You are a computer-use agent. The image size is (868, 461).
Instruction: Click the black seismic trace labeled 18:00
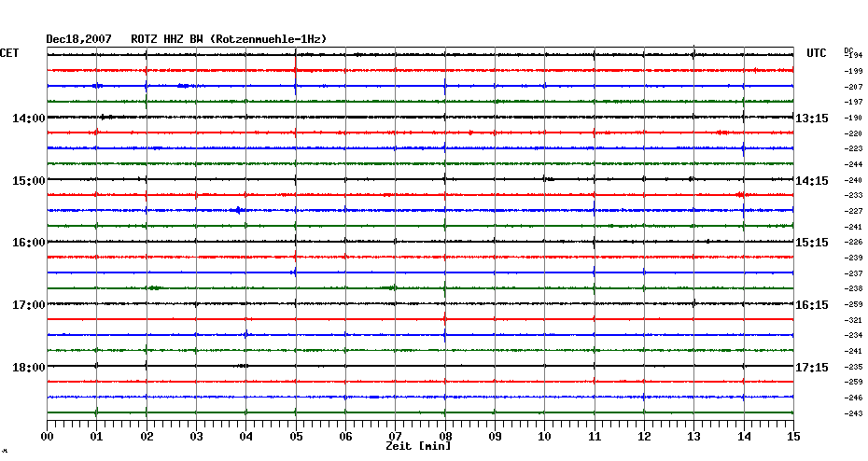point(420,367)
